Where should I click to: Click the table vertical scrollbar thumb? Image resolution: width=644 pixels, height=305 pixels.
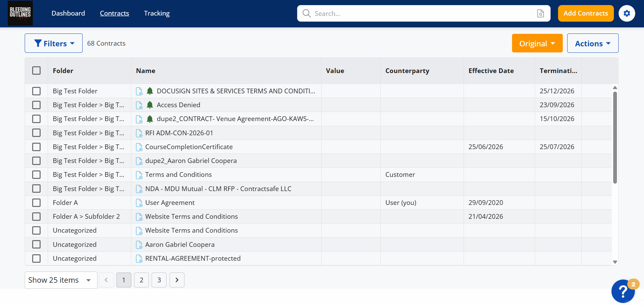(615, 137)
